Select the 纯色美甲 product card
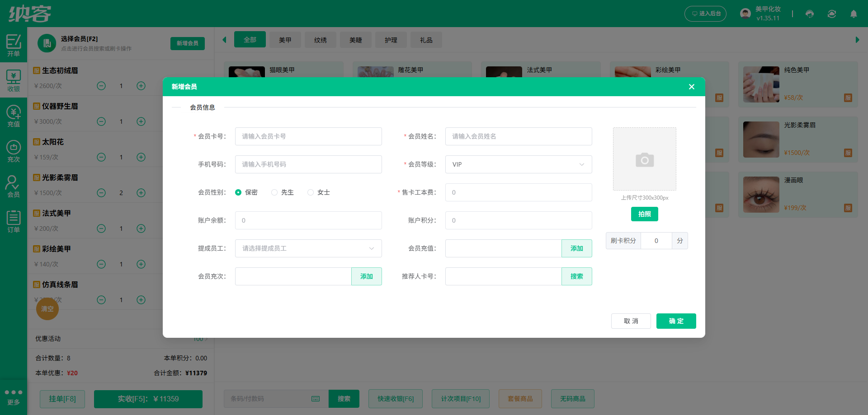This screenshot has height=415, width=868. (798, 84)
